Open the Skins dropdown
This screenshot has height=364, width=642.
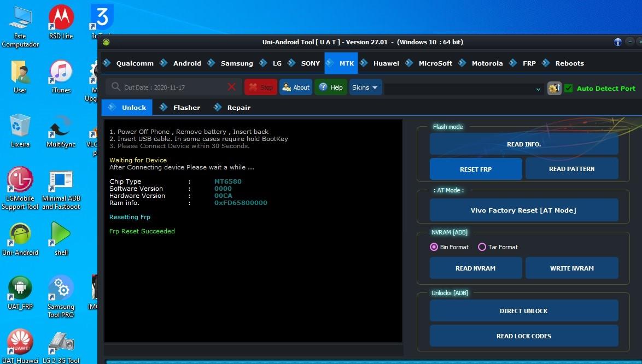[x=365, y=87]
